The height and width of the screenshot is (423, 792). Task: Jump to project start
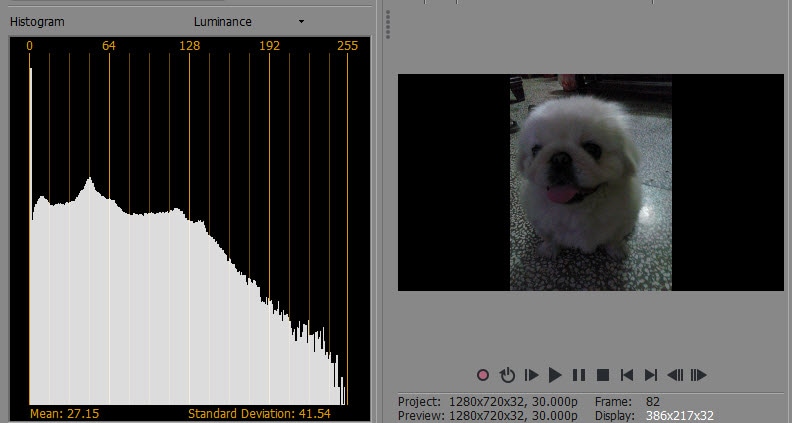click(x=627, y=375)
